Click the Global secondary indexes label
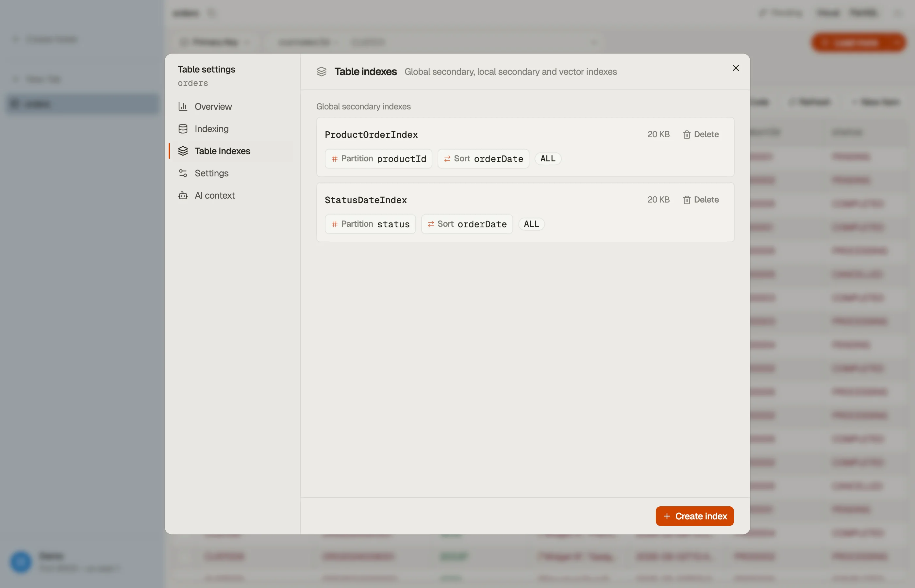 click(363, 106)
